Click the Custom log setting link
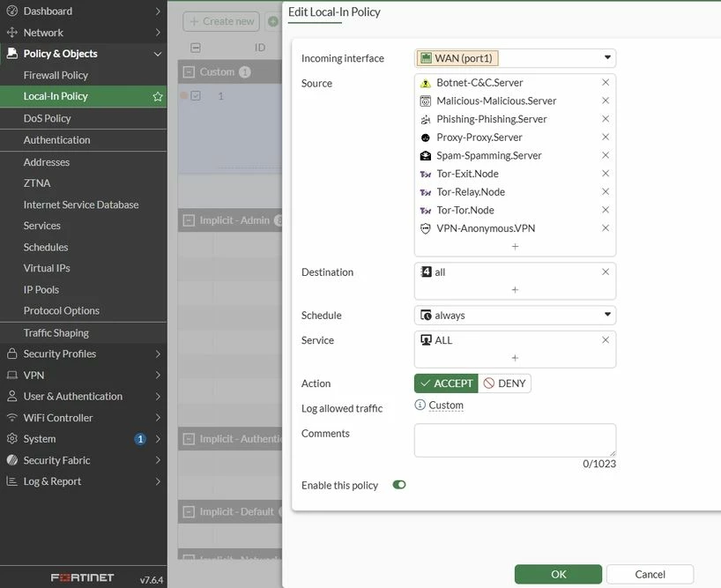This screenshot has width=721, height=588. point(446,406)
